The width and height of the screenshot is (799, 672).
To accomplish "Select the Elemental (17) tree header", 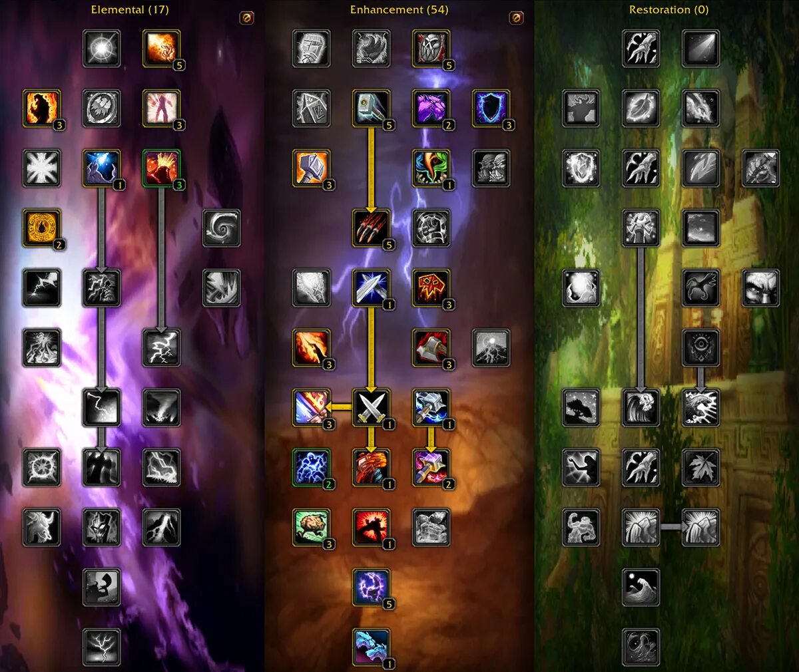I will click(130, 9).
